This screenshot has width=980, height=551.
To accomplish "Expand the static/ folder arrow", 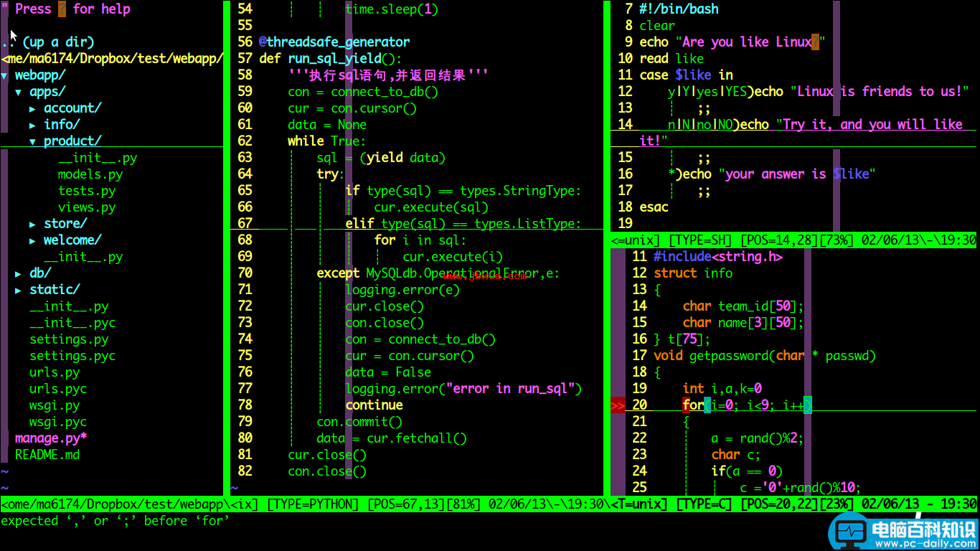I will pyautogui.click(x=19, y=290).
